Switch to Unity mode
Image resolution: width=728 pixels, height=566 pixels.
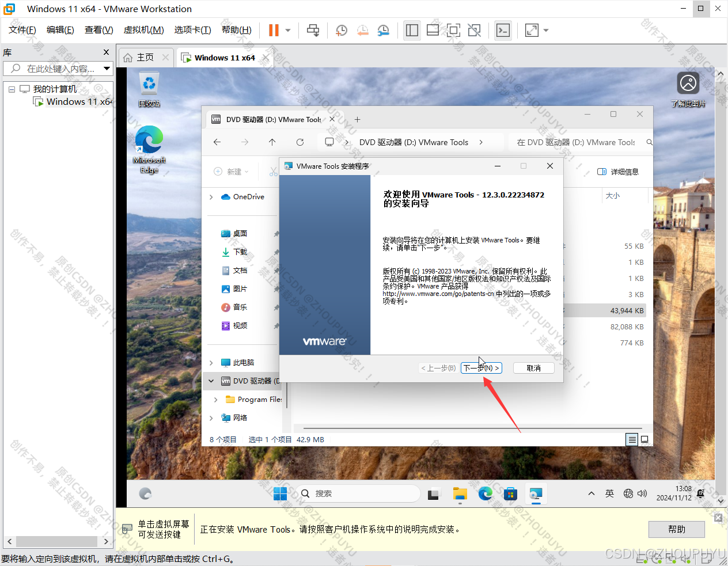[x=474, y=30]
